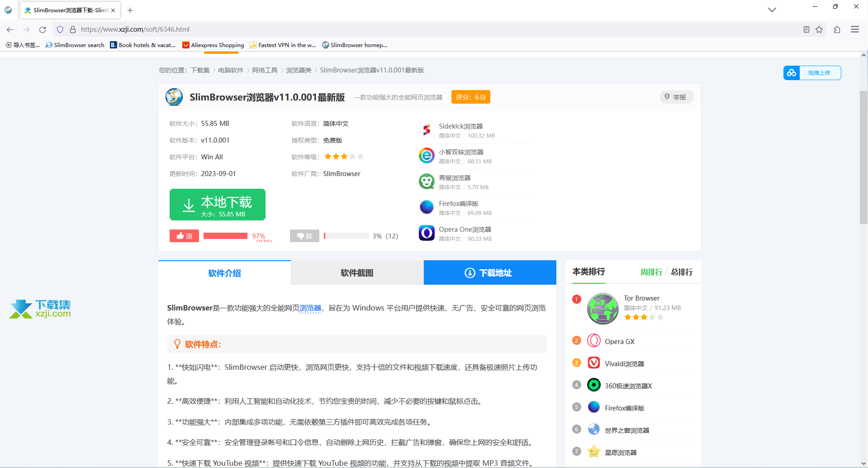Close the SlimBrowser download tab
This screenshot has width=868, height=468.
pos(113,10)
